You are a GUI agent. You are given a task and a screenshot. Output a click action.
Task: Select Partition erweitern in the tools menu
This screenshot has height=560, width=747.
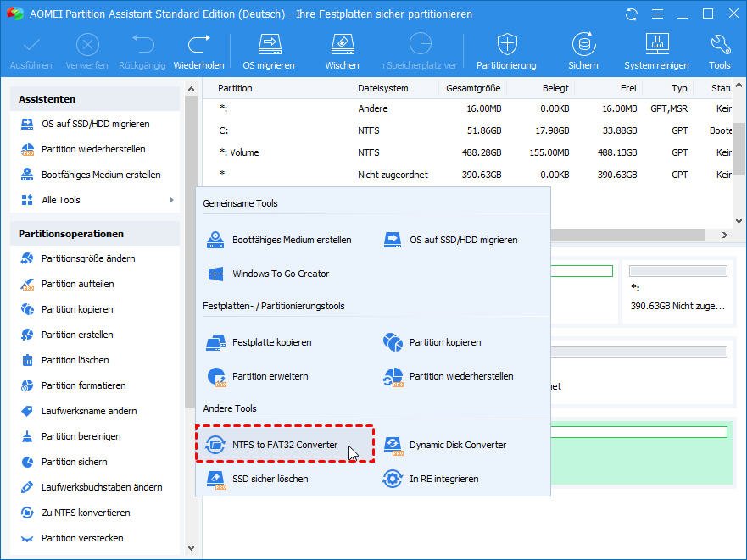pos(257,376)
